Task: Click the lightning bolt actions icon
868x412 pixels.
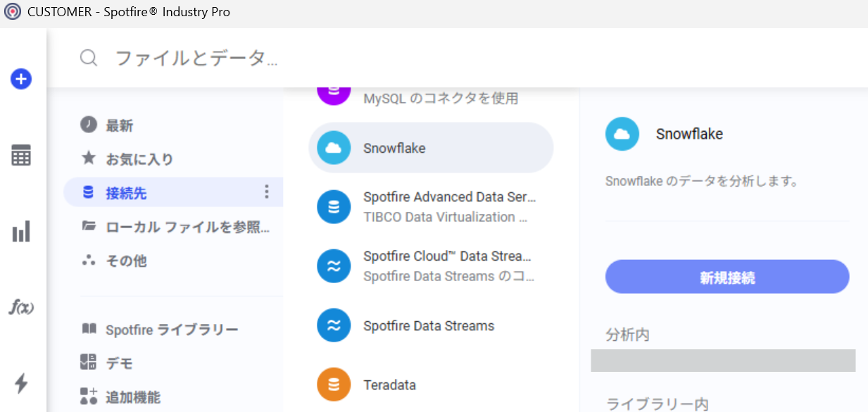Action: (x=21, y=383)
